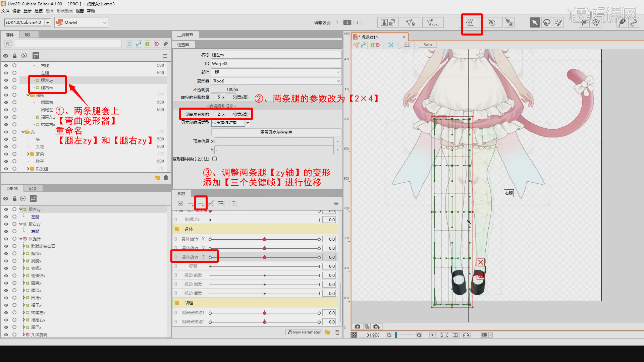Image resolution: width=644 pixels, height=362 pixels.
Task: Click the camera snapshot icon below the canvas
Action: [357, 326]
